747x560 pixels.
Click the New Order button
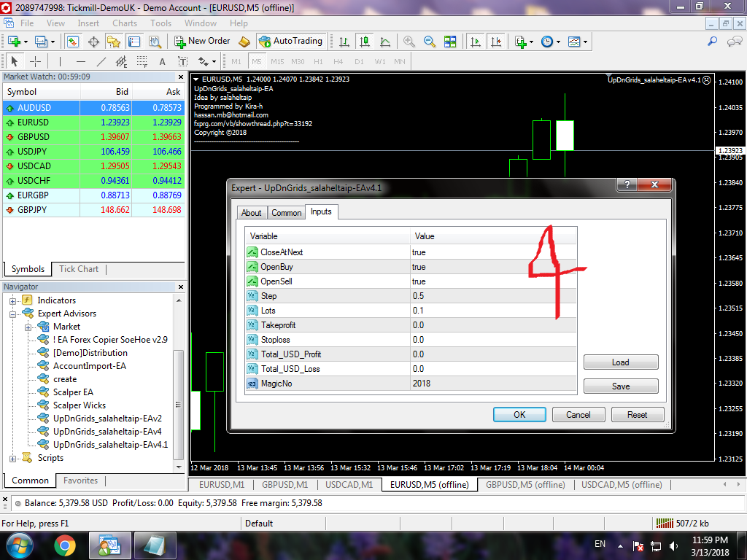click(x=202, y=42)
